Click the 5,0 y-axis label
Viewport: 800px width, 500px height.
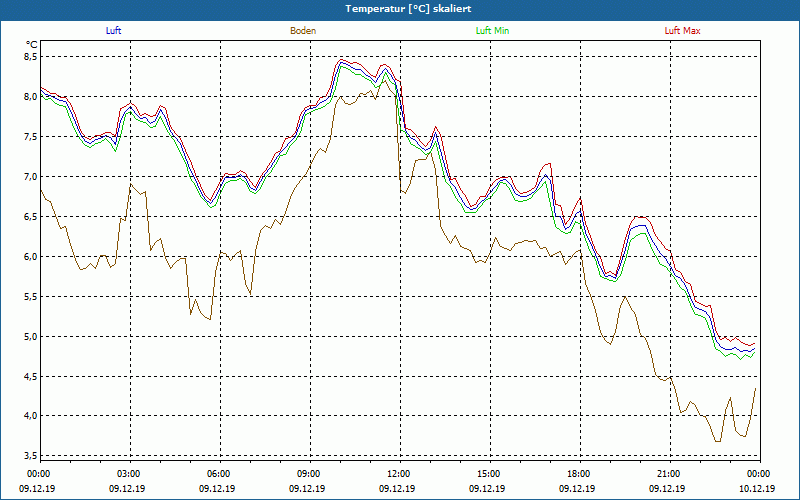tap(31, 336)
